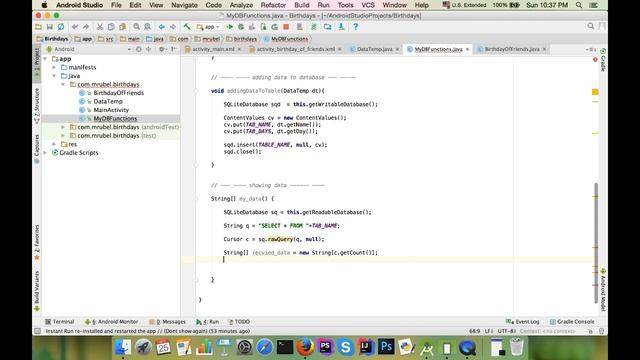Click the Redo arrow in toolbar
This screenshot has width=640, height=360.
(86, 27)
